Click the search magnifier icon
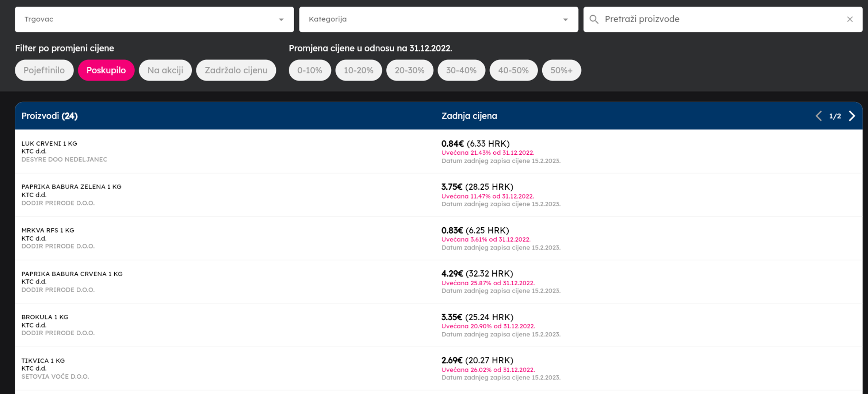 pos(594,19)
